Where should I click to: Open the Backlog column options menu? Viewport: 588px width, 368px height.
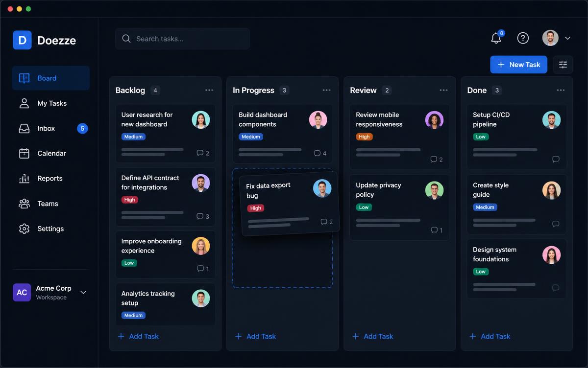point(209,90)
